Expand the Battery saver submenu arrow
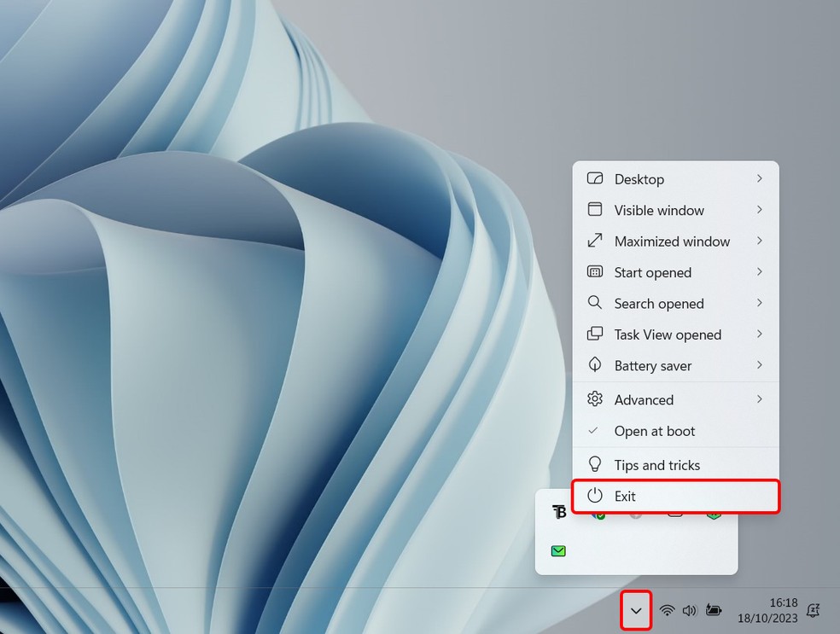Image resolution: width=840 pixels, height=634 pixels. point(759,365)
